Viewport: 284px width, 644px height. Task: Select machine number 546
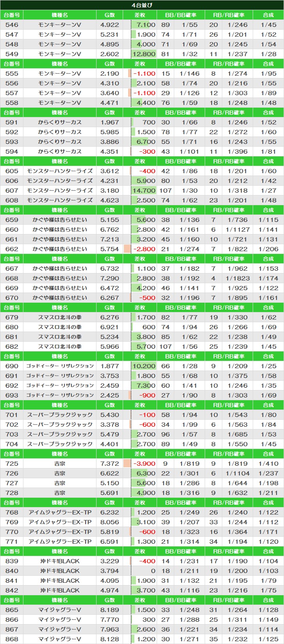tap(12, 25)
